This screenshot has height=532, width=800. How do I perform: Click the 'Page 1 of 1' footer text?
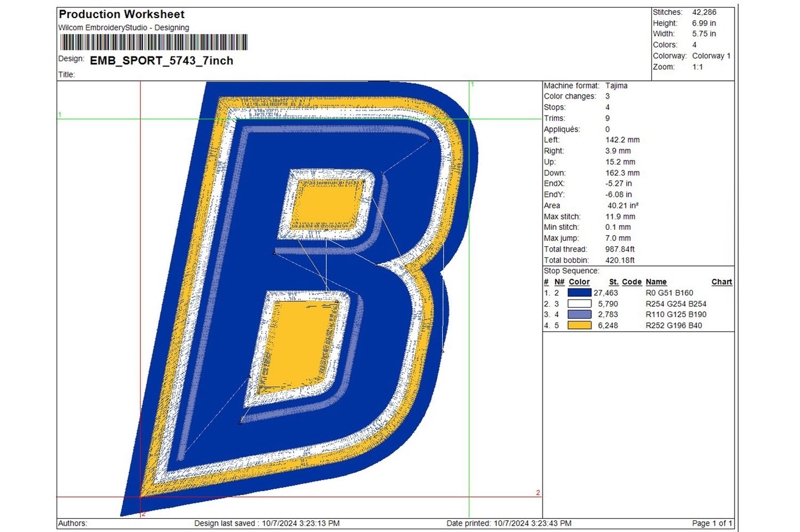click(x=712, y=523)
